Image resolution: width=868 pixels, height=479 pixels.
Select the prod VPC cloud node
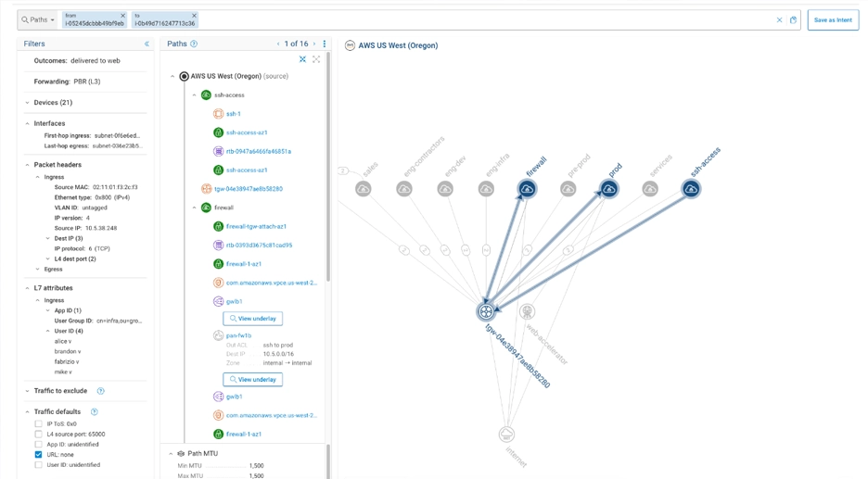click(x=608, y=189)
